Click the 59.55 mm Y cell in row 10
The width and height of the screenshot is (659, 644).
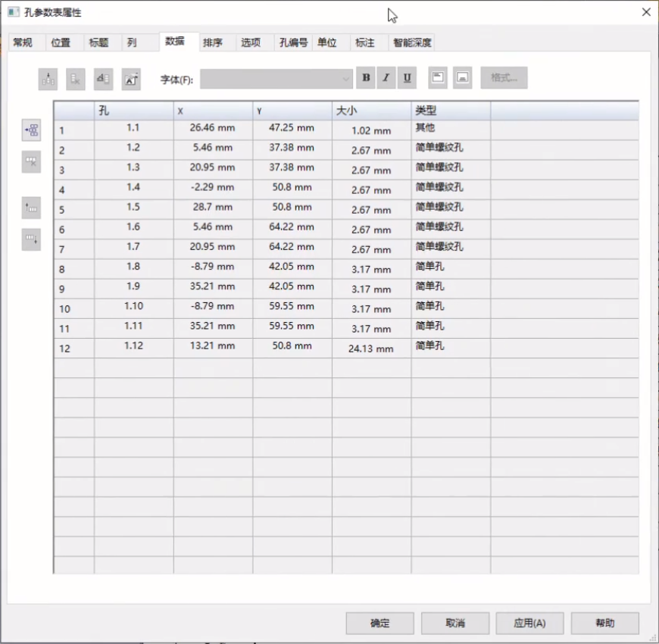[x=292, y=308]
